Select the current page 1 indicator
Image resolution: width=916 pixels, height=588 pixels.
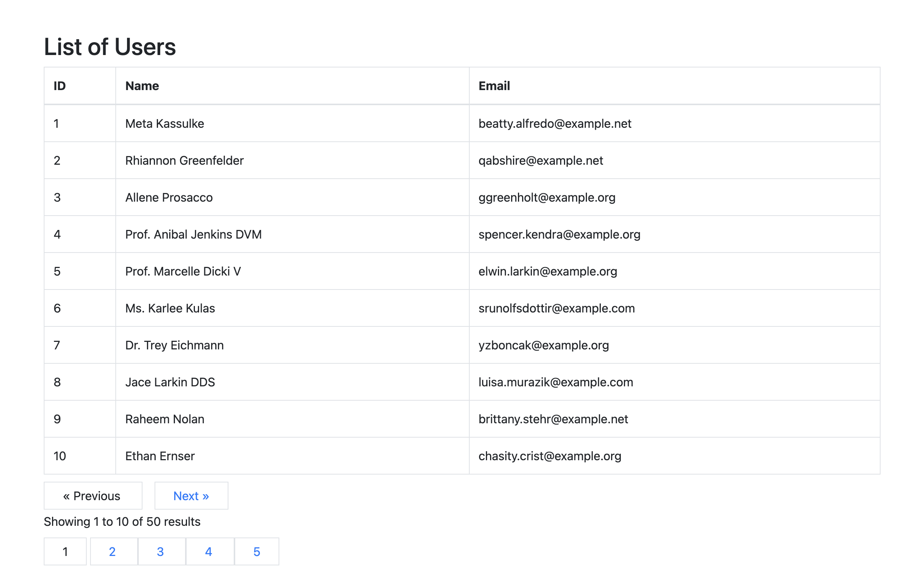coord(65,551)
